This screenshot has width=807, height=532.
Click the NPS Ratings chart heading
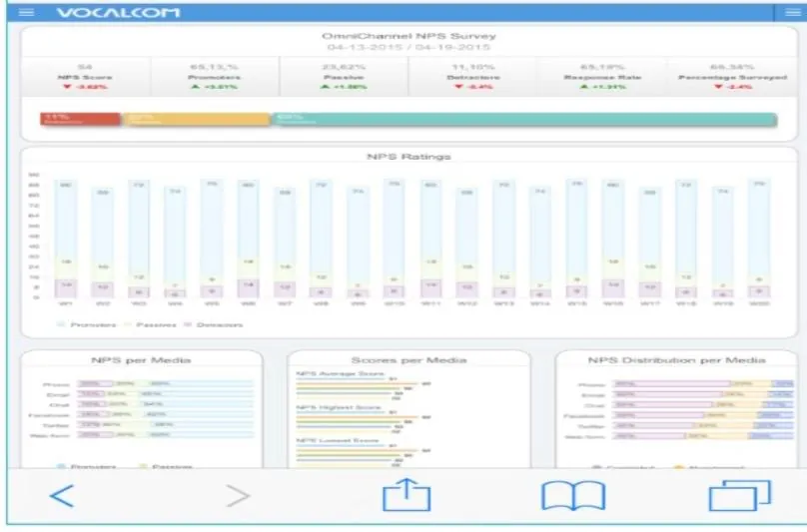click(408, 157)
